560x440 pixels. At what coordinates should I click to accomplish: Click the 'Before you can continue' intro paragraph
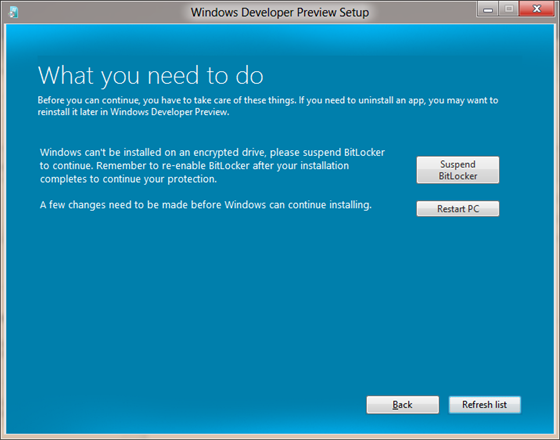[268, 106]
